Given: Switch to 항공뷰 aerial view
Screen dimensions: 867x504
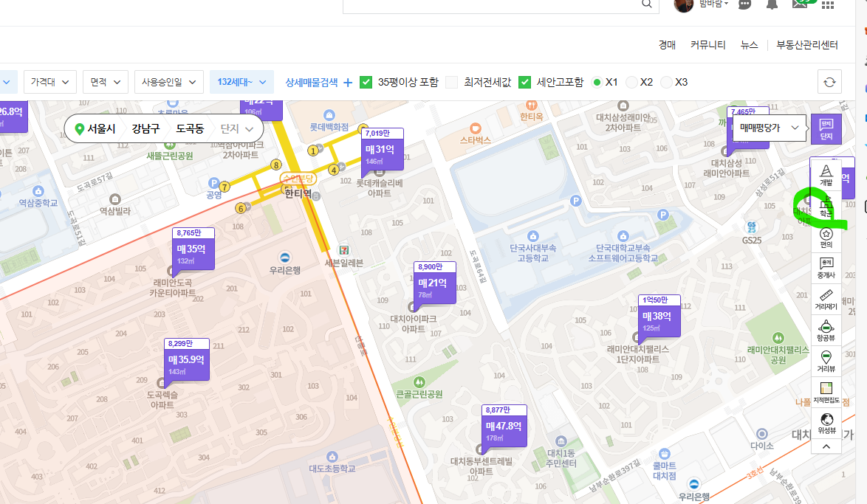Looking at the screenshot, I should (826, 331).
